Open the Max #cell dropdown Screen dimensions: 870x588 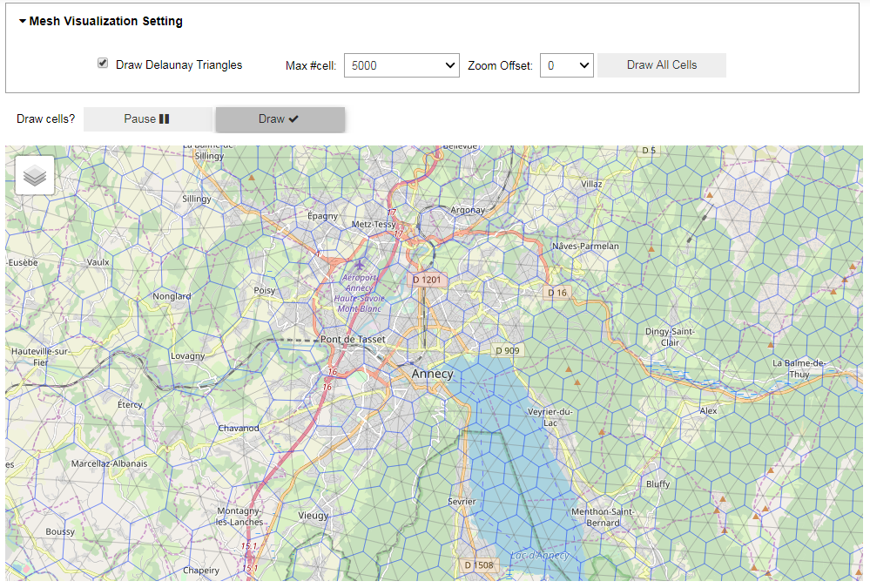click(x=401, y=65)
